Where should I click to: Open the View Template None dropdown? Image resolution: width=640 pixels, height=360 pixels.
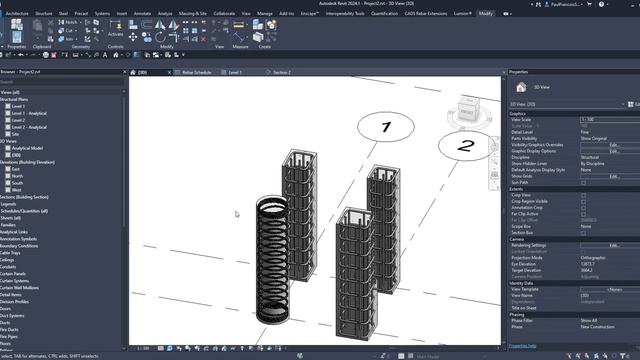610,289
